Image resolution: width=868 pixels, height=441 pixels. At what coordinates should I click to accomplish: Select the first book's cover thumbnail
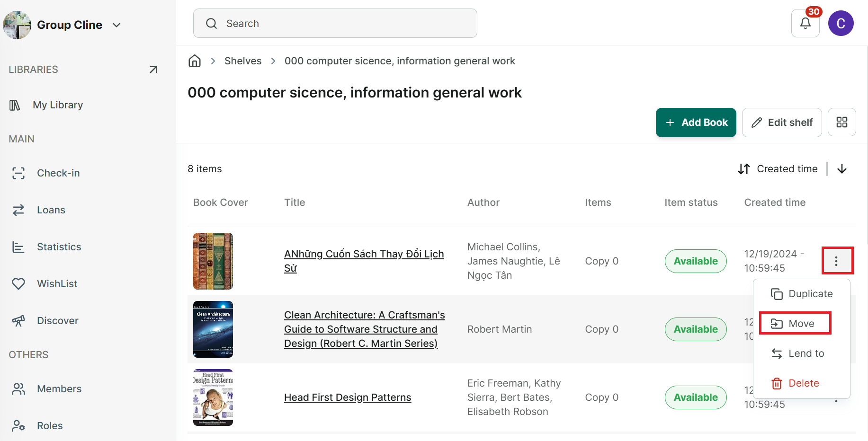click(x=213, y=261)
